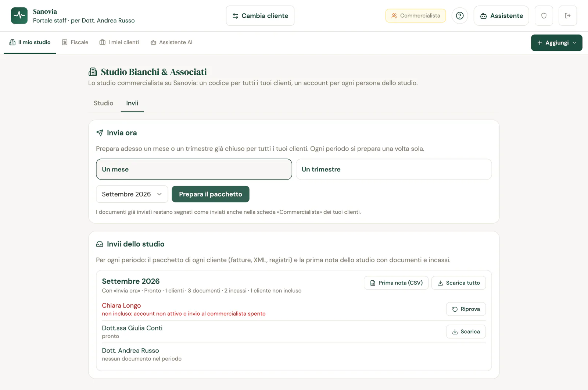Click Scarica tutto button
This screenshot has width=588, height=390.
tap(459, 283)
